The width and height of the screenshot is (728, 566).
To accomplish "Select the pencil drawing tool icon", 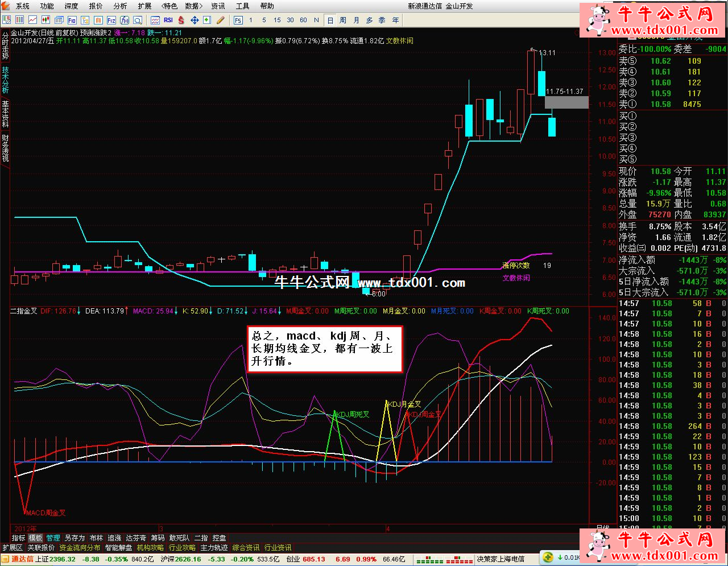I will coord(221,20).
